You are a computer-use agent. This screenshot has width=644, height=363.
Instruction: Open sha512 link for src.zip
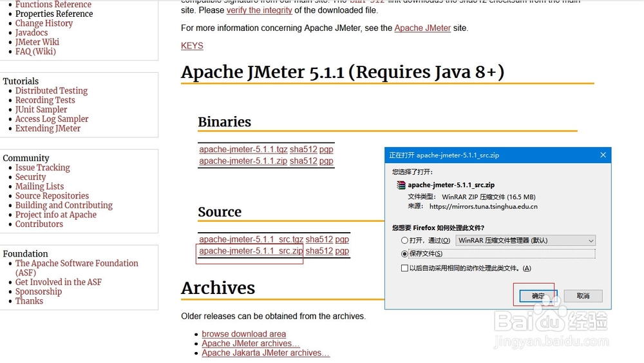319,251
